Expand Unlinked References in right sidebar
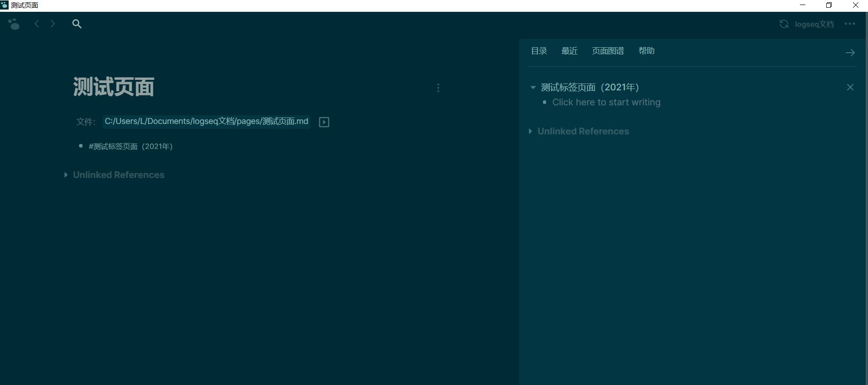Viewport: 868px width, 385px height. point(530,131)
